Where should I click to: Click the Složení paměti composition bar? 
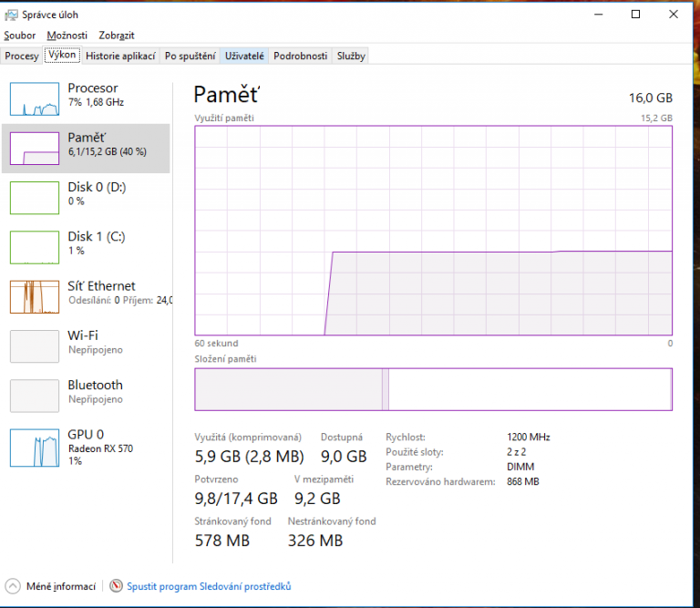433,389
